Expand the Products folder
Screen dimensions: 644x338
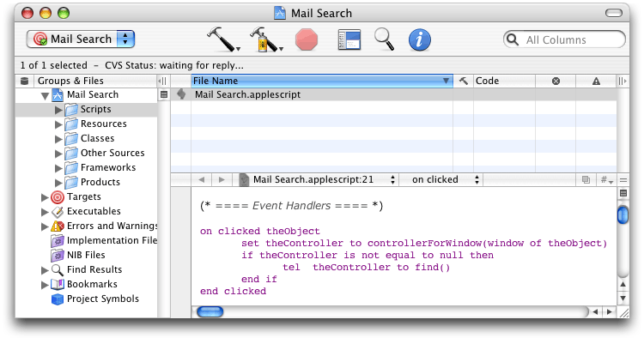tap(58, 183)
